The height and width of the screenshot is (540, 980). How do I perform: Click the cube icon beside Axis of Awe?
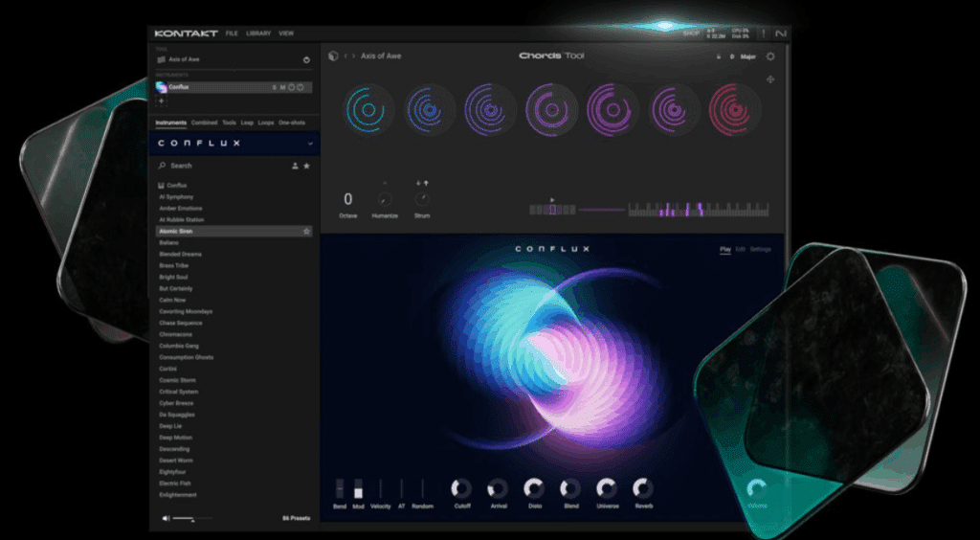click(333, 56)
